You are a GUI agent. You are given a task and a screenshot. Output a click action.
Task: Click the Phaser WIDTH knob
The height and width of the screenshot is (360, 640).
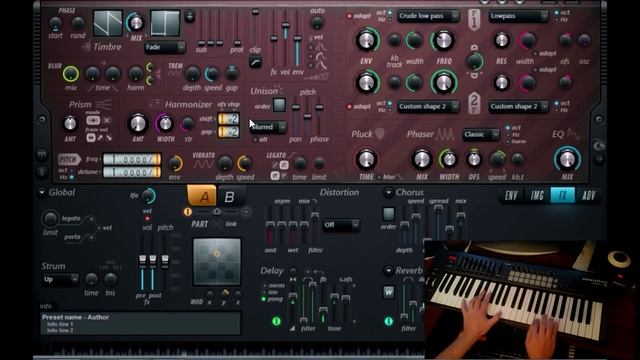tap(449, 159)
